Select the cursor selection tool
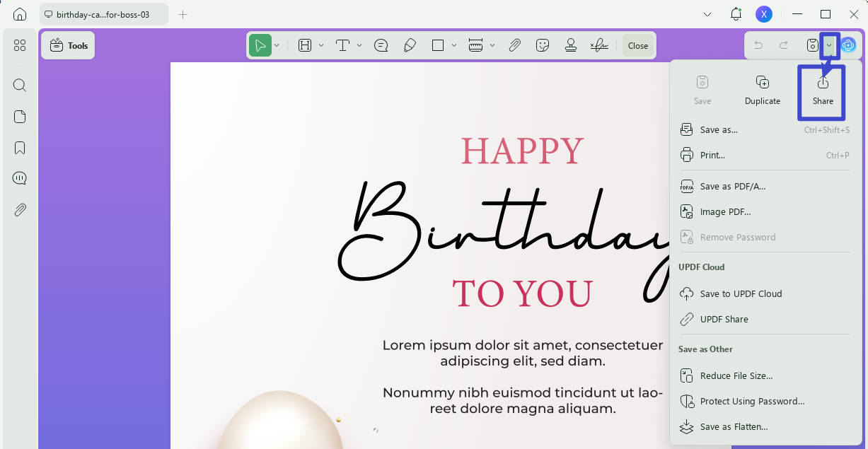The height and width of the screenshot is (449, 868). click(260, 45)
